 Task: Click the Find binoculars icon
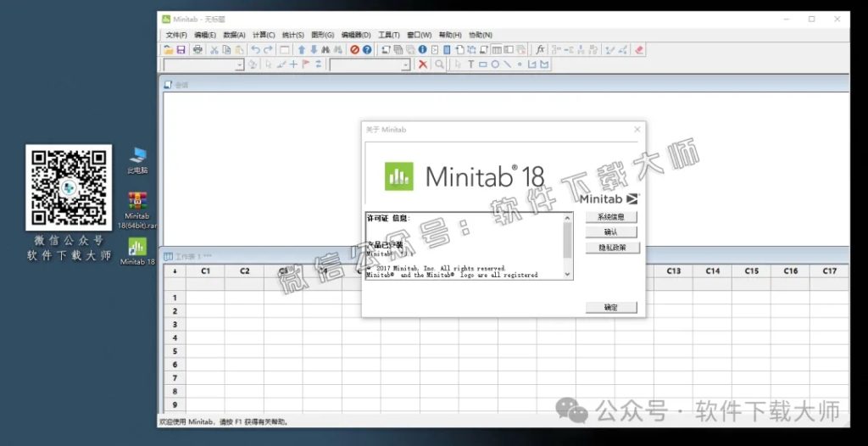(x=326, y=50)
